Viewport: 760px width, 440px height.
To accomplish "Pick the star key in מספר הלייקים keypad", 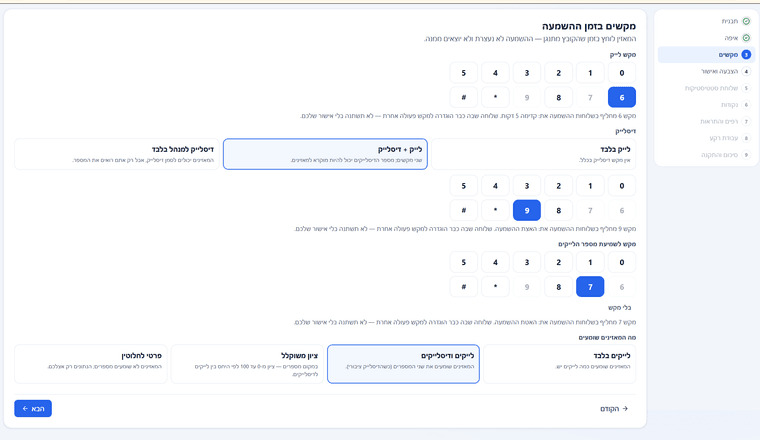I will [x=495, y=287].
